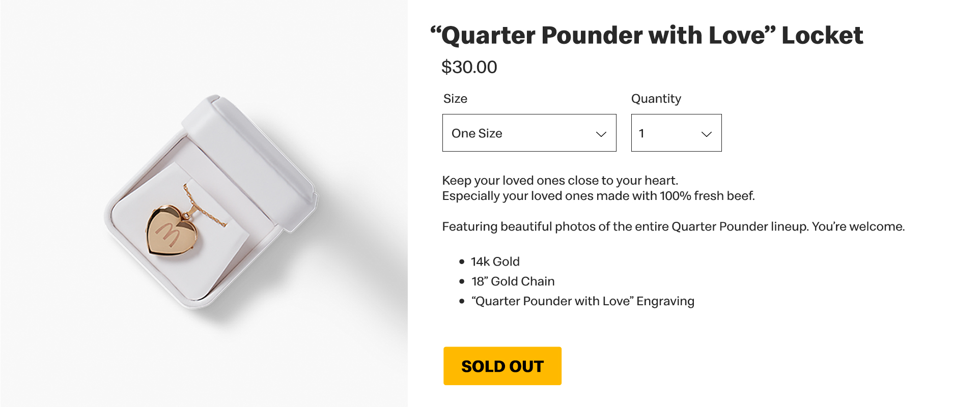Click the Size label
980x407 pixels.
click(x=455, y=99)
